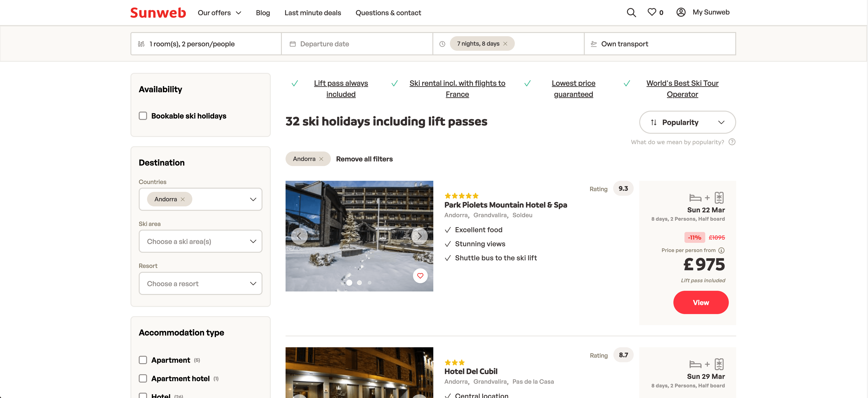The height and width of the screenshot is (398, 868).
Task: Open the Popularity sort dropdown
Action: 687,122
